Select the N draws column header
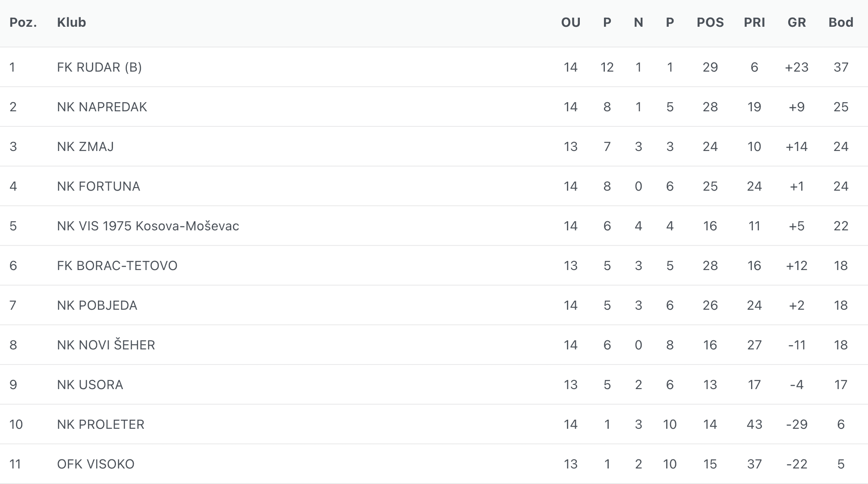868x484 pixels. point(638,22)
